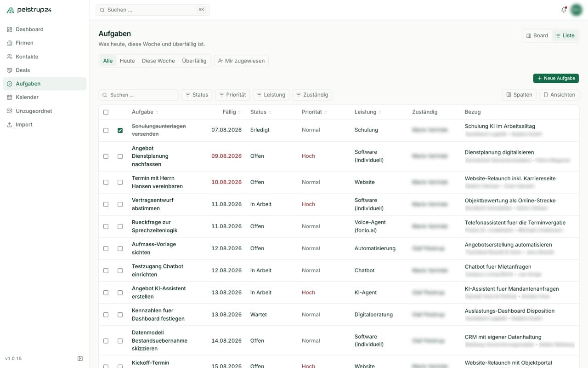
Task: Click the table Suchen filter field
Action: pyautogui.click(x=138, y=95)
